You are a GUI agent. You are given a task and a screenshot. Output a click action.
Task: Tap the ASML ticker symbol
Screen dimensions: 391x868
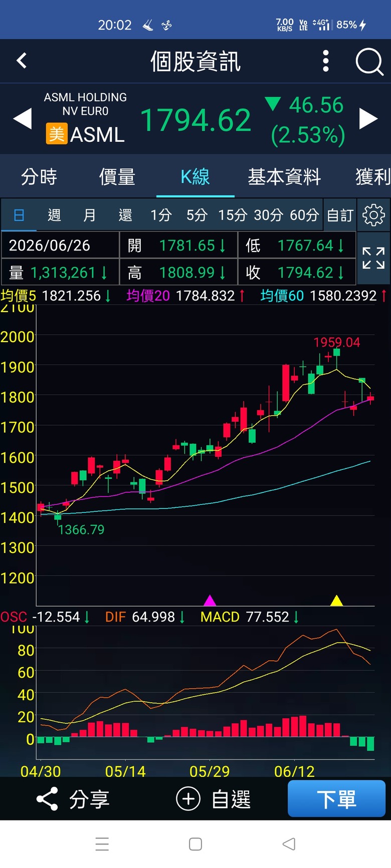click(x=97, y=134)
